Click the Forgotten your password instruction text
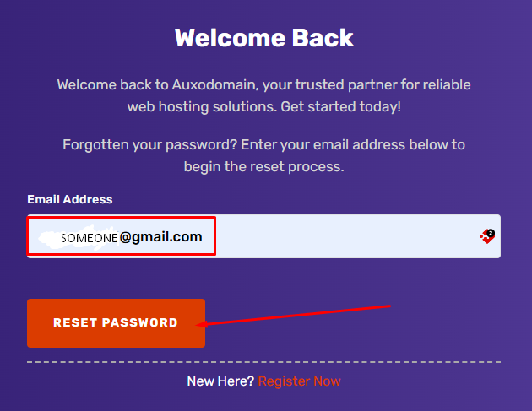The height and width of the screenshot is (411, 532). click(264, 155)
